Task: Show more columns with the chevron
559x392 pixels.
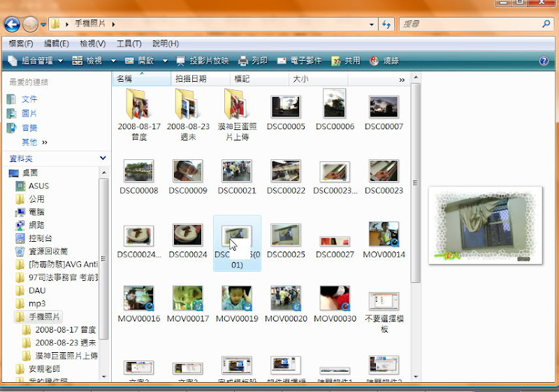Action: click(x=402, y=80)
